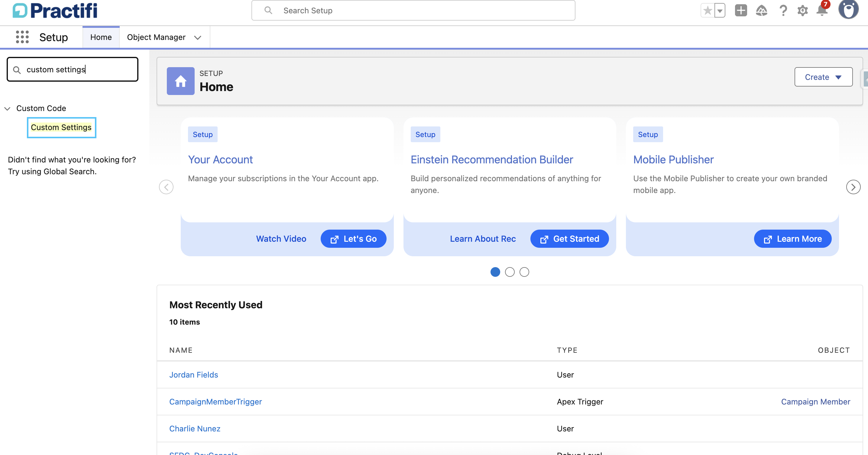Open the Guidance Center mountain icon
Screen dimensions: 868x455
coord(762,11)
